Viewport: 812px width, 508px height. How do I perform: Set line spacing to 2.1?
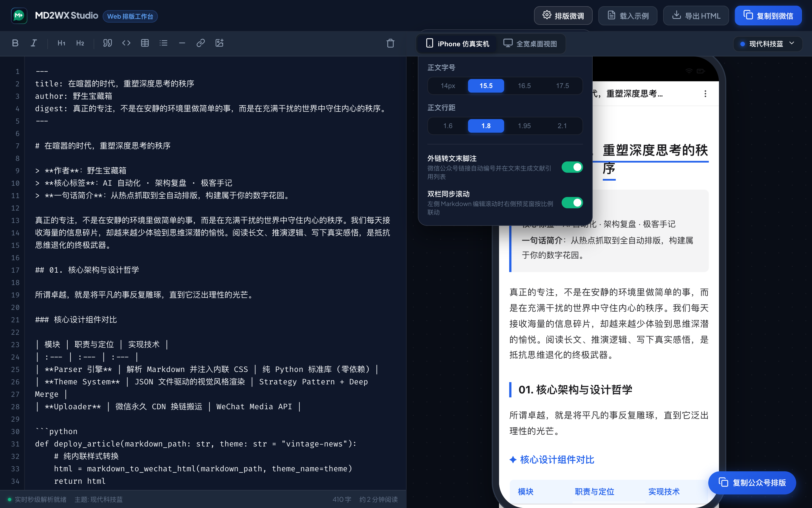coord(562,126)
